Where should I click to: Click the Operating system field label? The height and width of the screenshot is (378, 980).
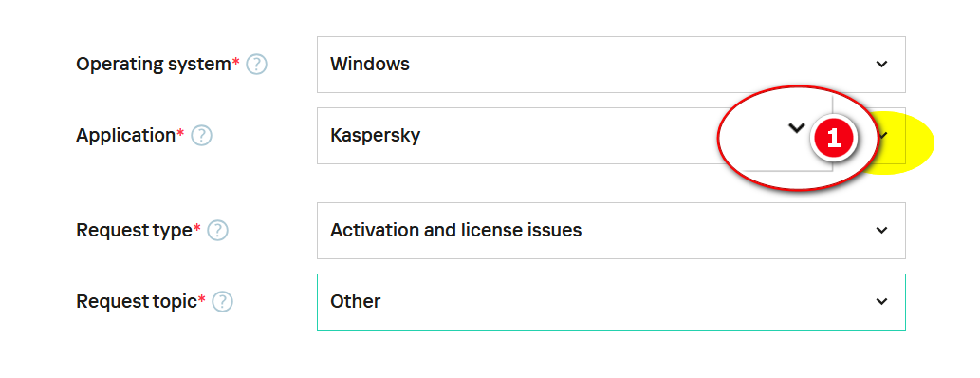pyautogui.click(x=153, y=65)
